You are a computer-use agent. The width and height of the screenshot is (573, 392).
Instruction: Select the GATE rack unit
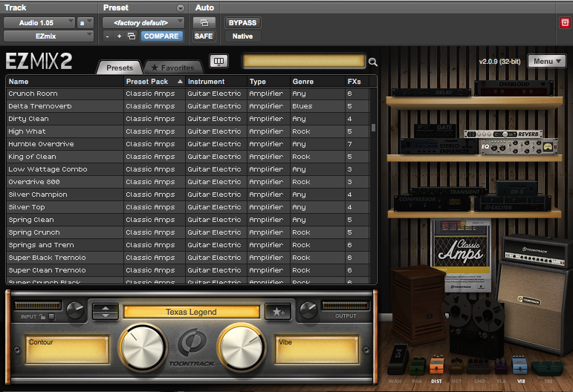pyautogui.click(x=434, y=131)
